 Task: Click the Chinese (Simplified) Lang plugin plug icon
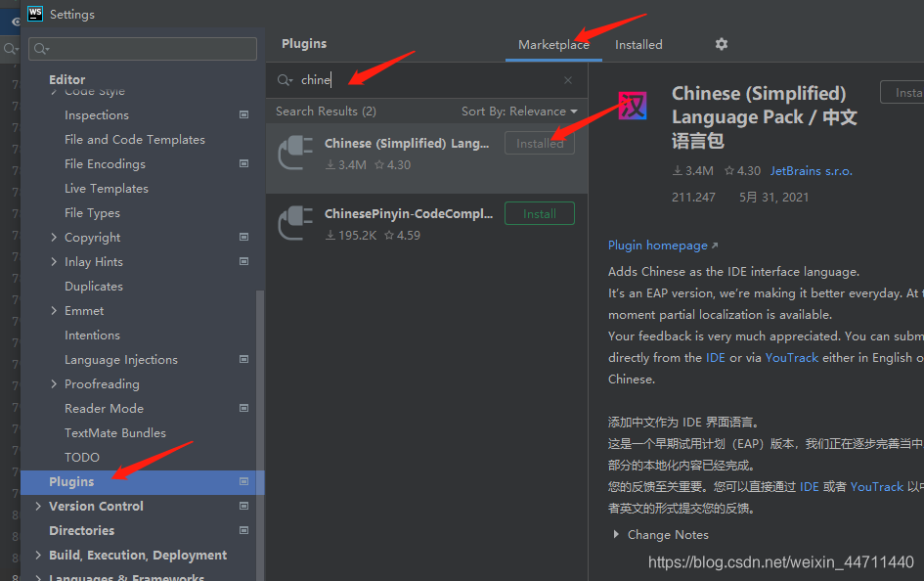click(x=294, y=153)
